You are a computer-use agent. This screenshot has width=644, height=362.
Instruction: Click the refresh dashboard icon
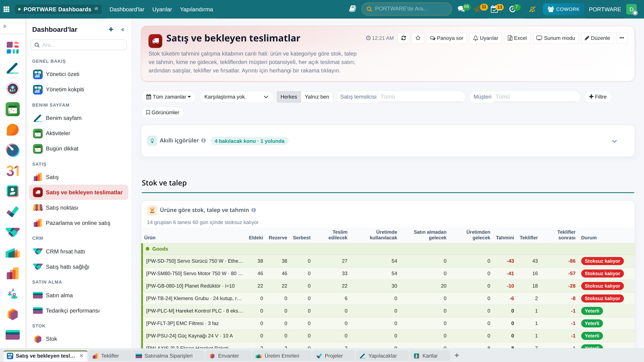tap(404, 38)
